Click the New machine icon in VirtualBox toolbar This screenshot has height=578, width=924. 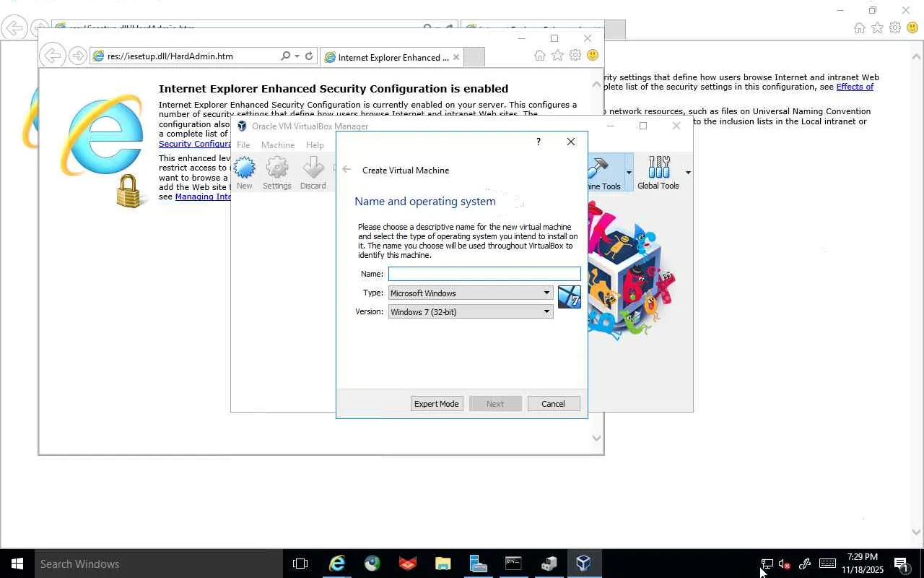(245, 173)
